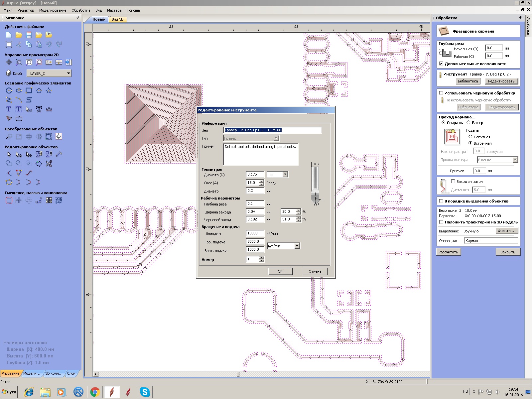Open the Файл menu

pyautogui.click(x=8, y=10)
